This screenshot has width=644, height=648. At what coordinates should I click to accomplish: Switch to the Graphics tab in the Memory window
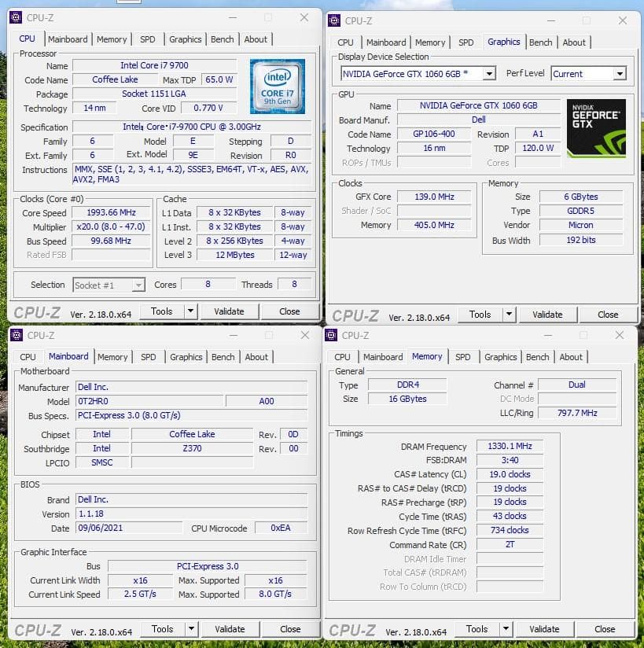501,357
